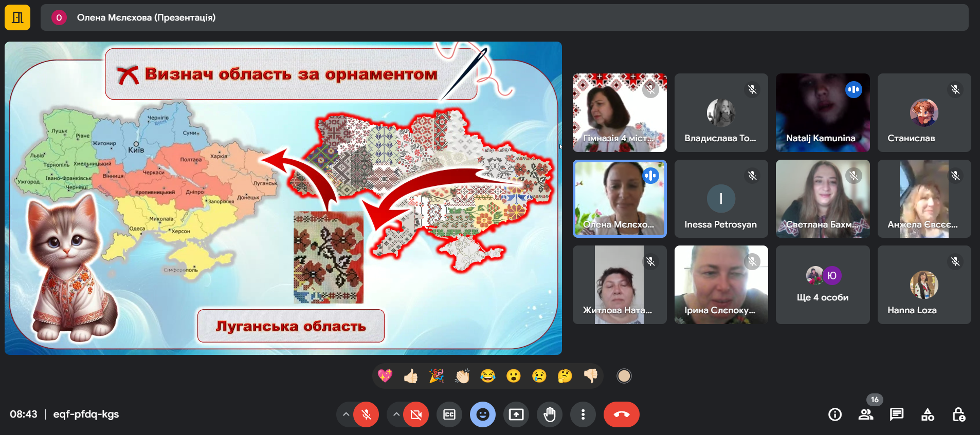Show the participants list
This screenshot has height=435, width=980.
866,414
